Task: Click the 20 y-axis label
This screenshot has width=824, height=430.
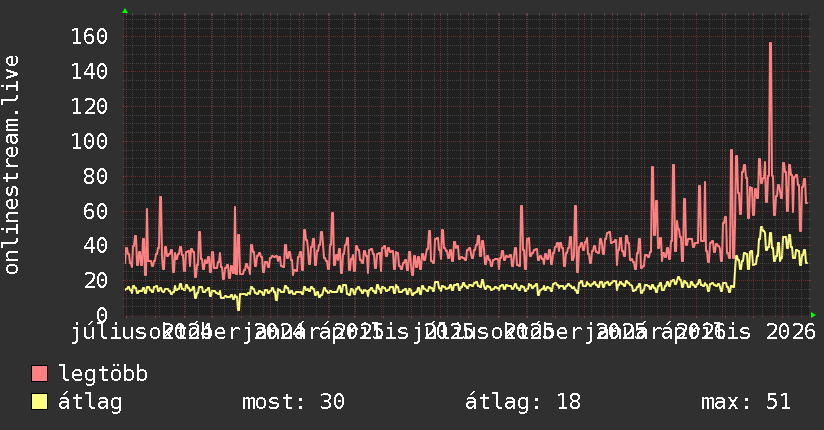Action: tap(96, 280)
